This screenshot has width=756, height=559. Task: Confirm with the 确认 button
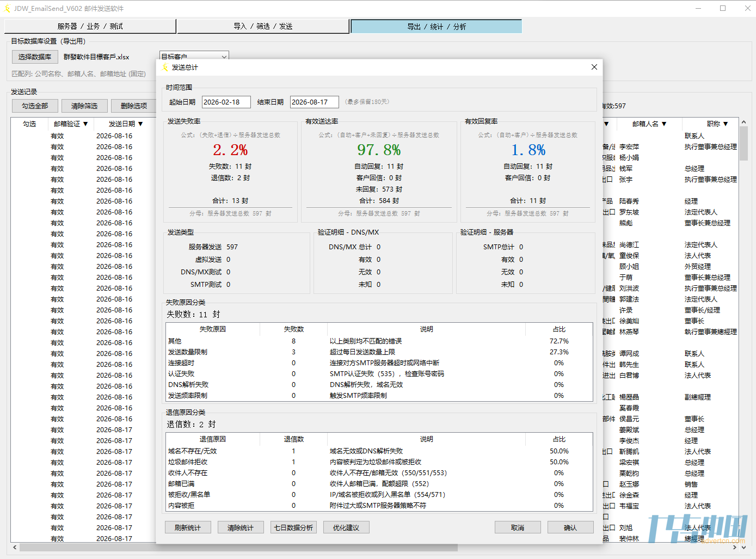click(570, 527)
